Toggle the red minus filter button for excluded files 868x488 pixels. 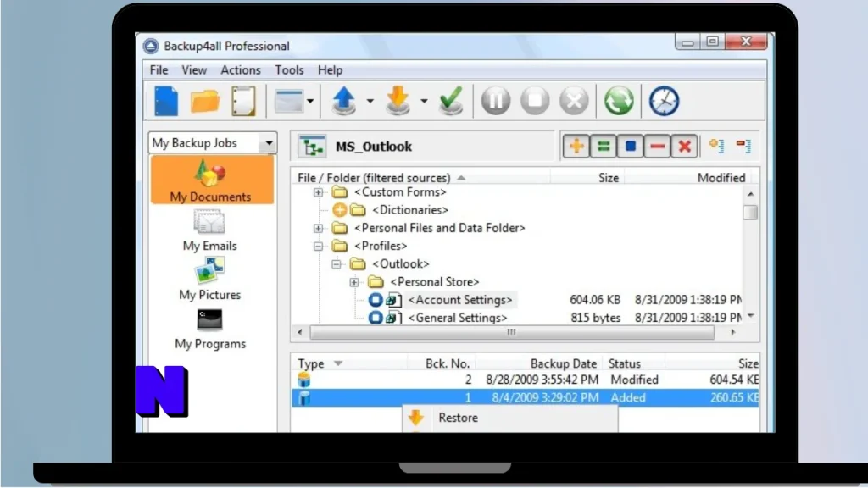[x=657, y=146]
